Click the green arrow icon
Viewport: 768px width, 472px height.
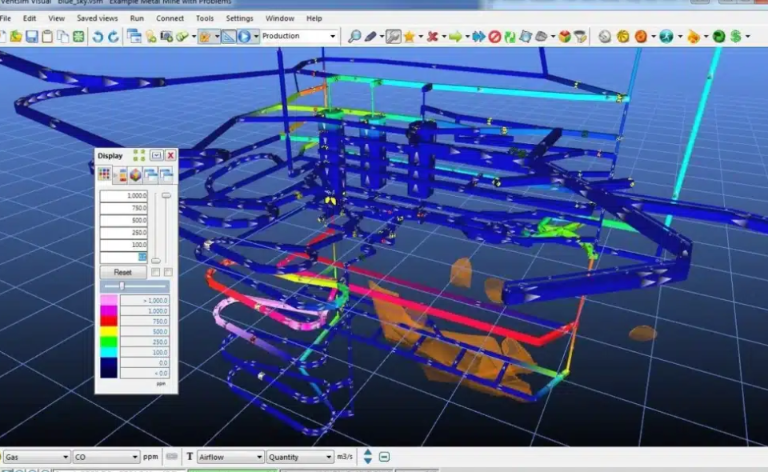(456, 37)
